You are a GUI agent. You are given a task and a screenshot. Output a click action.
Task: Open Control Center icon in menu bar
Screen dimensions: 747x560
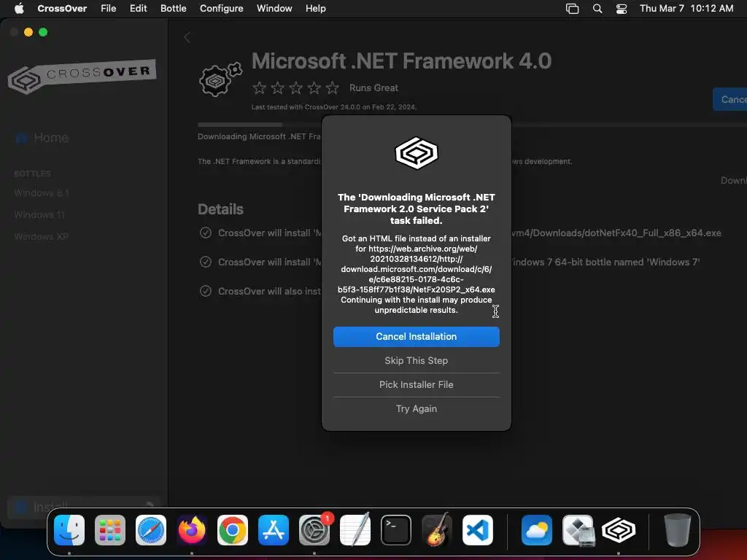click(622, 9)
